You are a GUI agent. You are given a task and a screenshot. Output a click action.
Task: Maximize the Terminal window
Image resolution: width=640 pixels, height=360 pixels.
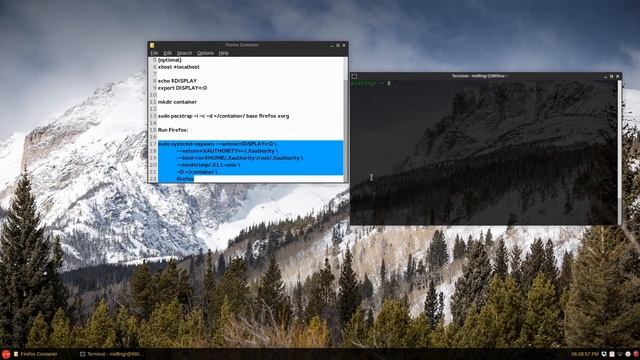[x=611, y=76]
